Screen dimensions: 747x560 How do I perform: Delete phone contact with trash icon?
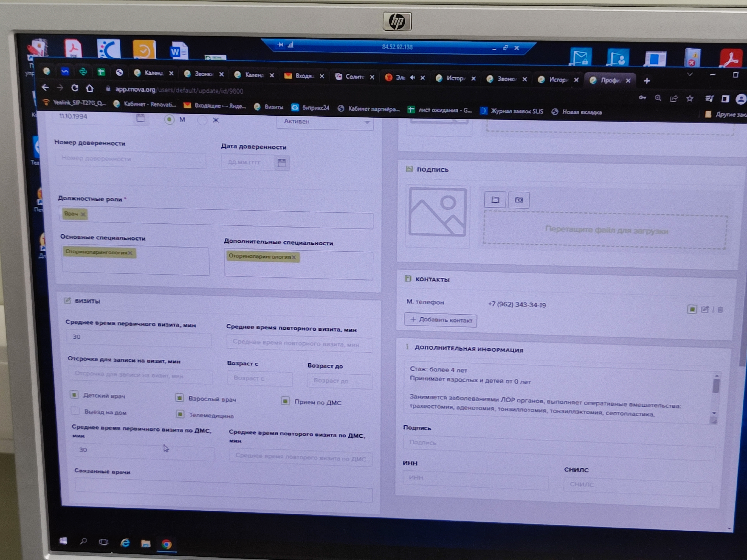coord(720,310)
